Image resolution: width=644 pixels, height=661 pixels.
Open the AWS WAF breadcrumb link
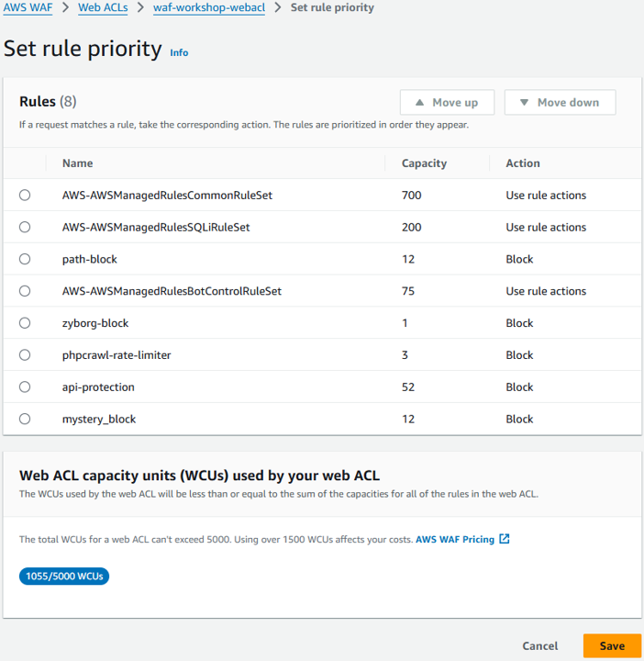(x=28, y=7)
